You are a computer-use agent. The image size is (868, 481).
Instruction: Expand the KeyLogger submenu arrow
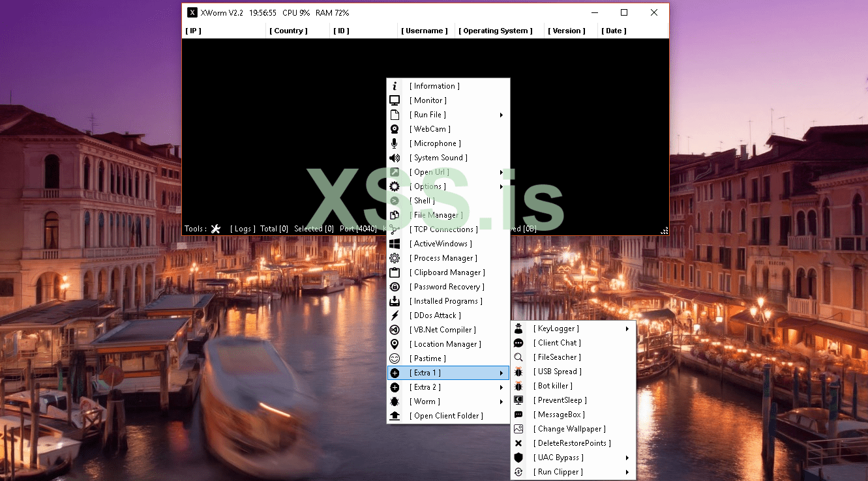(627, 328)
